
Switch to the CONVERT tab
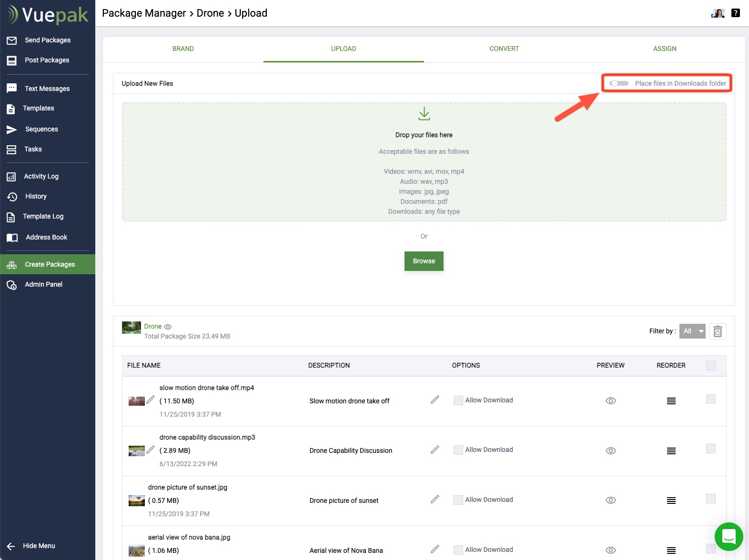click(x=504, y=49)
